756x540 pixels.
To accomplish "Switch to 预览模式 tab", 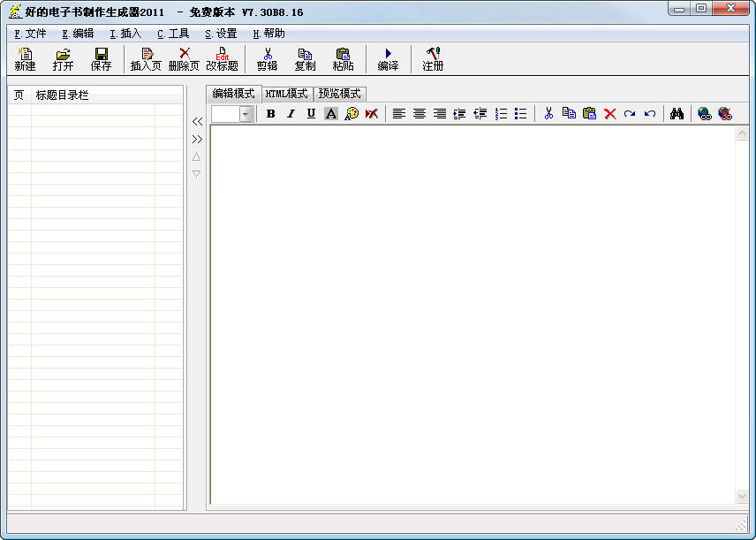I will [x=339, y=94].
